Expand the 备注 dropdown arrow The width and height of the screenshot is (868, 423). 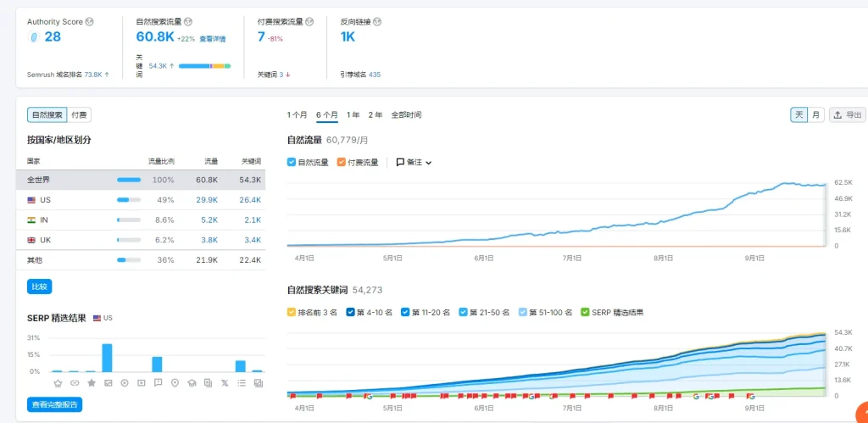click(428, 163)
